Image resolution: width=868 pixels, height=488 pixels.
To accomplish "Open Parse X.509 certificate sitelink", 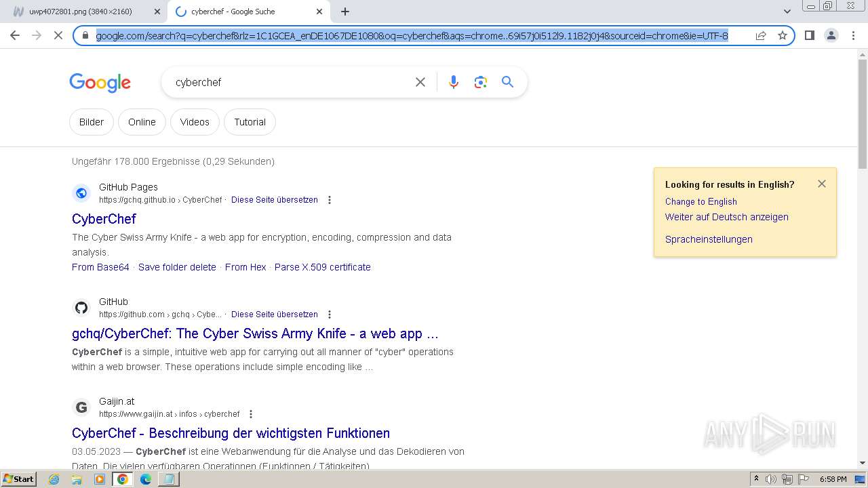I will (x=323, y=267).
